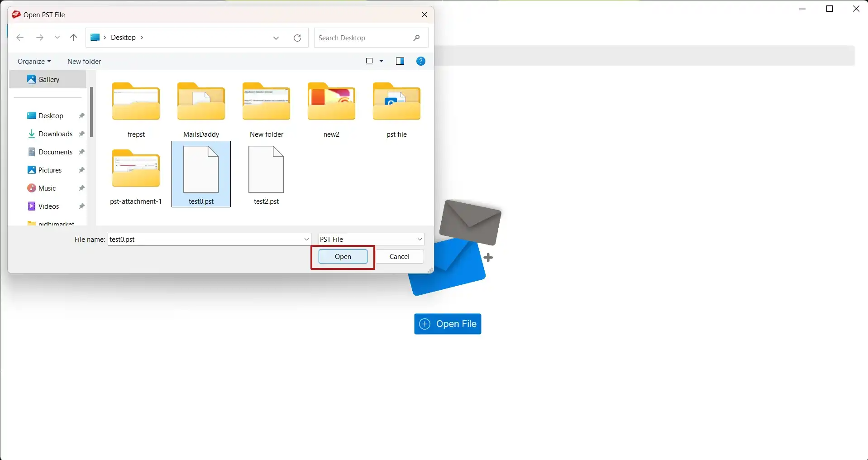Click the pin icon beside Pictures
This screenshot has width=868, height=460.
(x=82, y=170)
